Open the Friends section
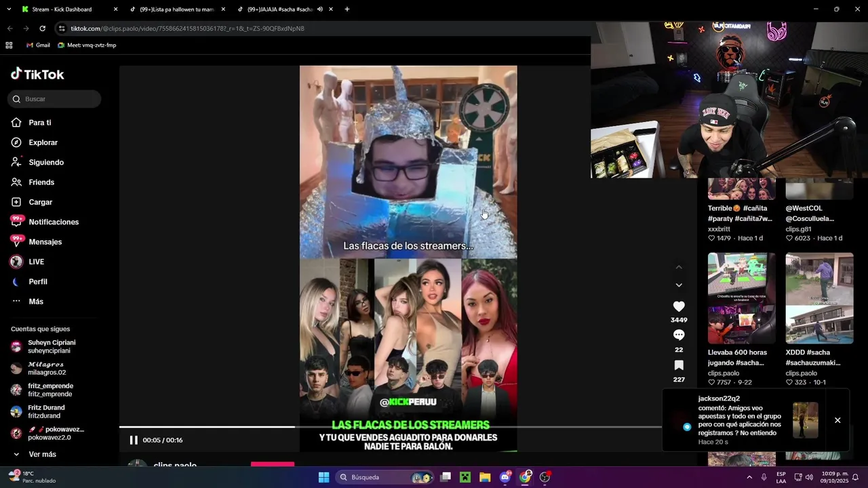 (x=33, y=182)
